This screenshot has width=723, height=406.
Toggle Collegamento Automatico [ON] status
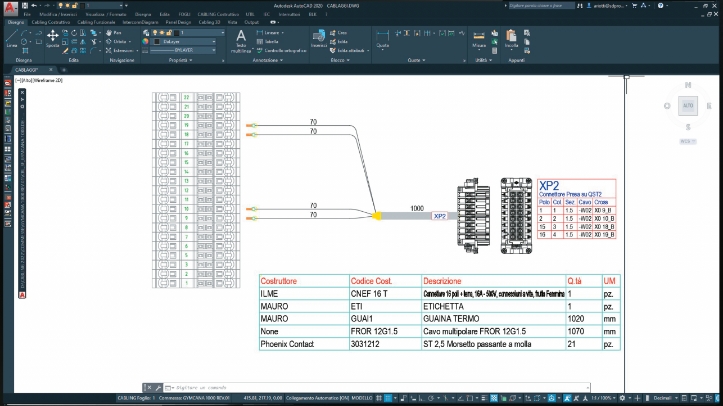click(x=318, y=398)
